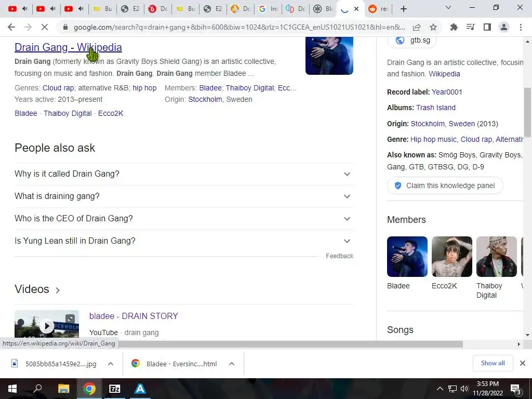532x399 pixels.
Task: Toggle Chrome side panel
Action: pos(487,27)
